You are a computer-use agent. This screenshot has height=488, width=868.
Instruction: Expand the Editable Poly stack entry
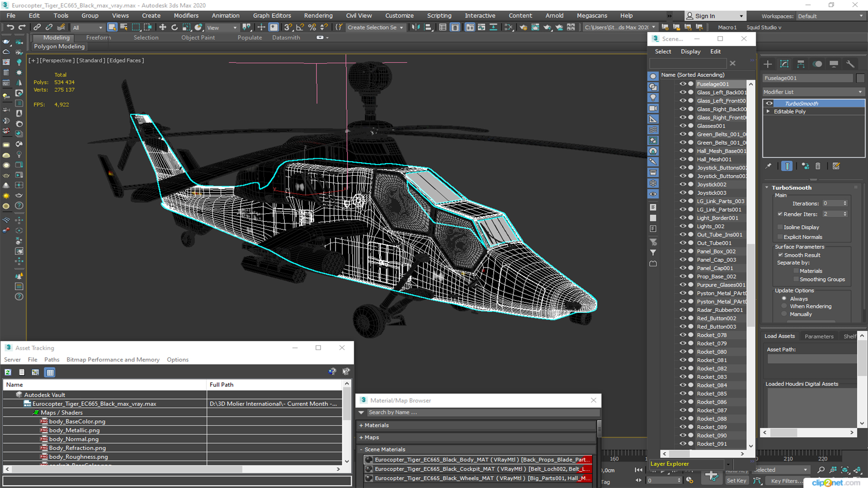pos(768,112)
